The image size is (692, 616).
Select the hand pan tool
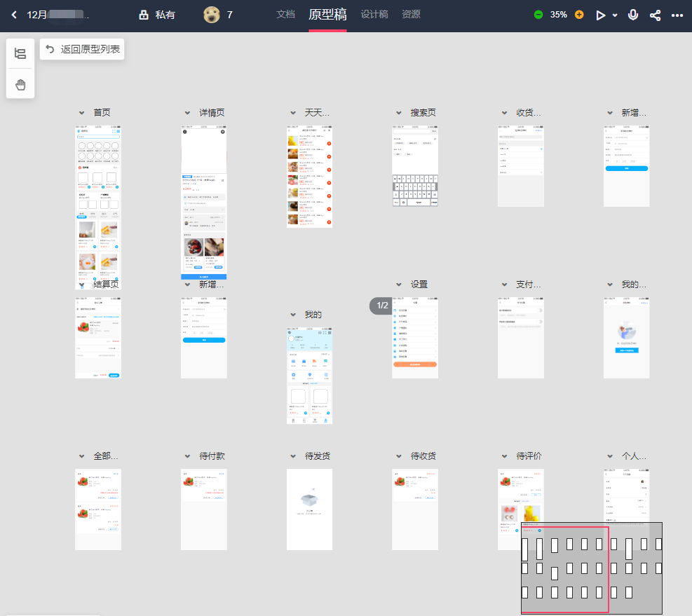[20, 84]
